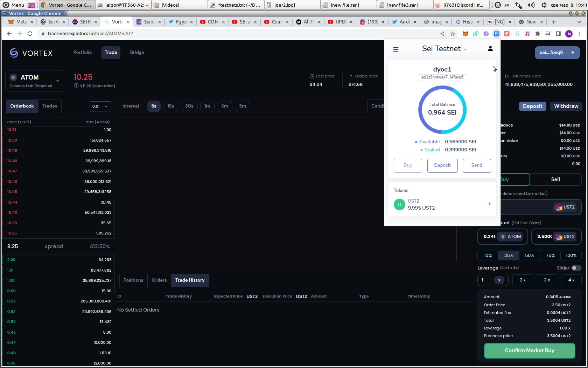Screen dimensions: 588x368
Task: Select 5s interval
Action: [x=154, y=106]
